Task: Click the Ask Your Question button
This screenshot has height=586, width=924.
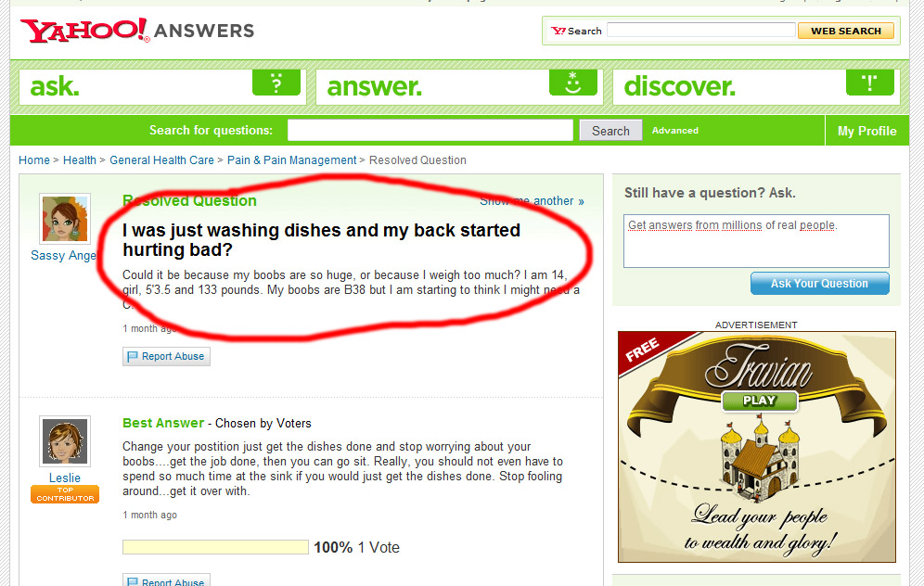Action: coord(820,284)
